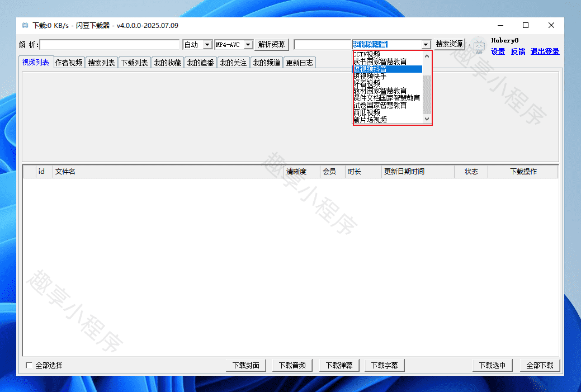581x392 pixels.
Task: Open the 我的收藏 tab
Action: 168,63
